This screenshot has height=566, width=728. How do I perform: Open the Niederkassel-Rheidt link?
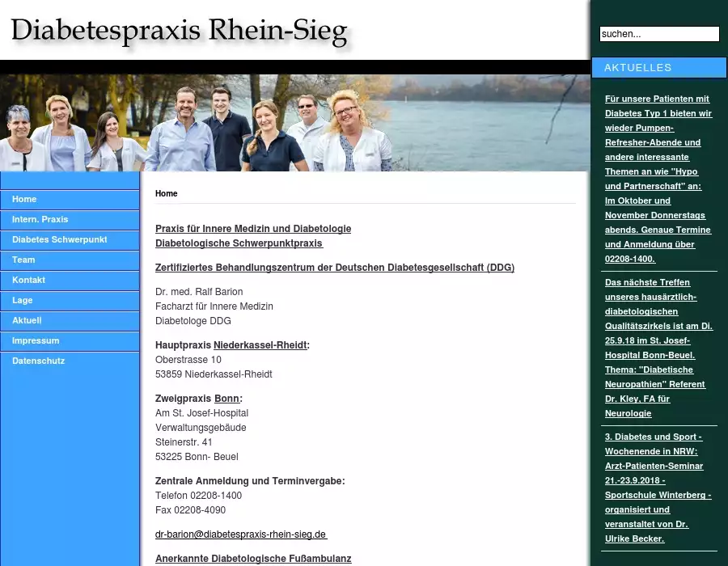pyautogui.click(x=260, y=345)
